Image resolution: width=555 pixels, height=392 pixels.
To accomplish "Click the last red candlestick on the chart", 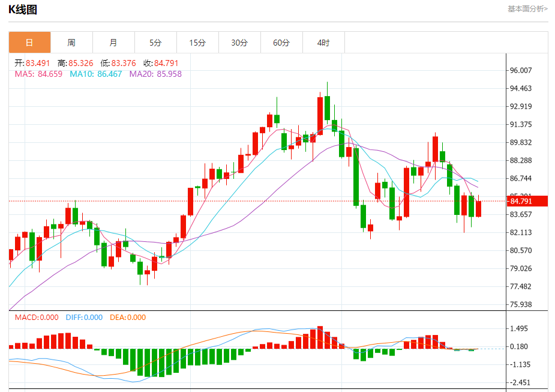I will coord(479,209).
